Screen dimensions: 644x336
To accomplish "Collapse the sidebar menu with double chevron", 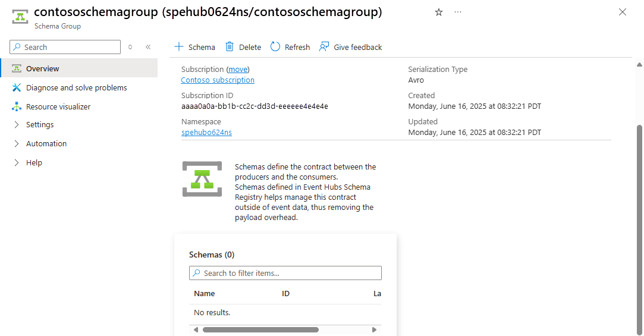I will pyautogui.click(x=148, y=47).
